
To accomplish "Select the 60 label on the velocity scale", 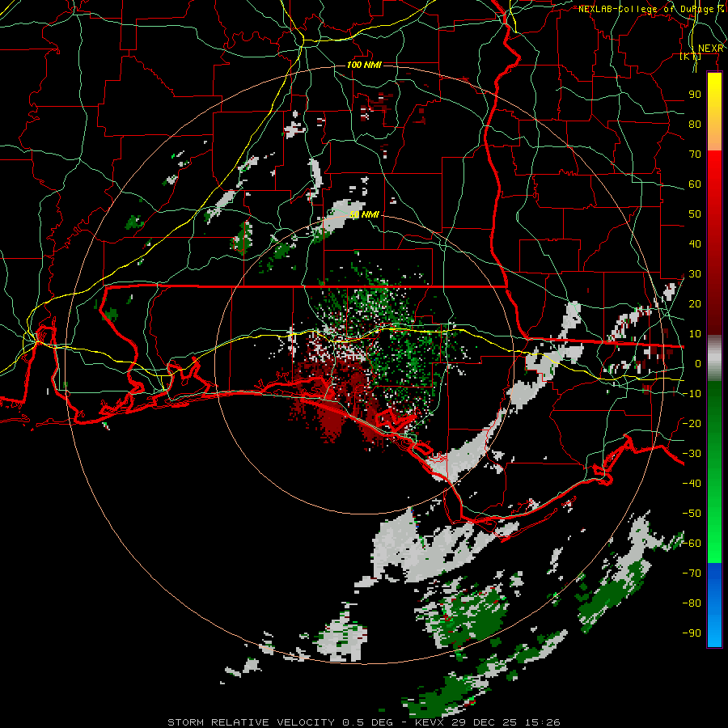I will click(x=695, y=184).
